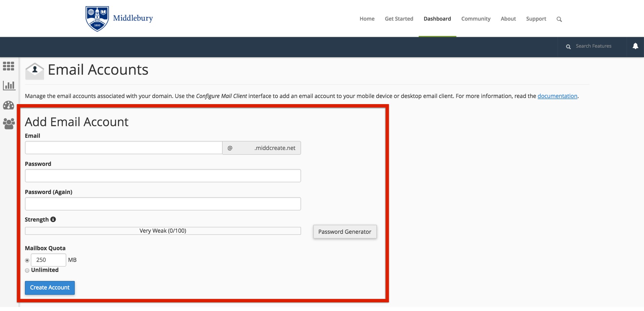Navigate to the Support page

[x=536, y=19]
